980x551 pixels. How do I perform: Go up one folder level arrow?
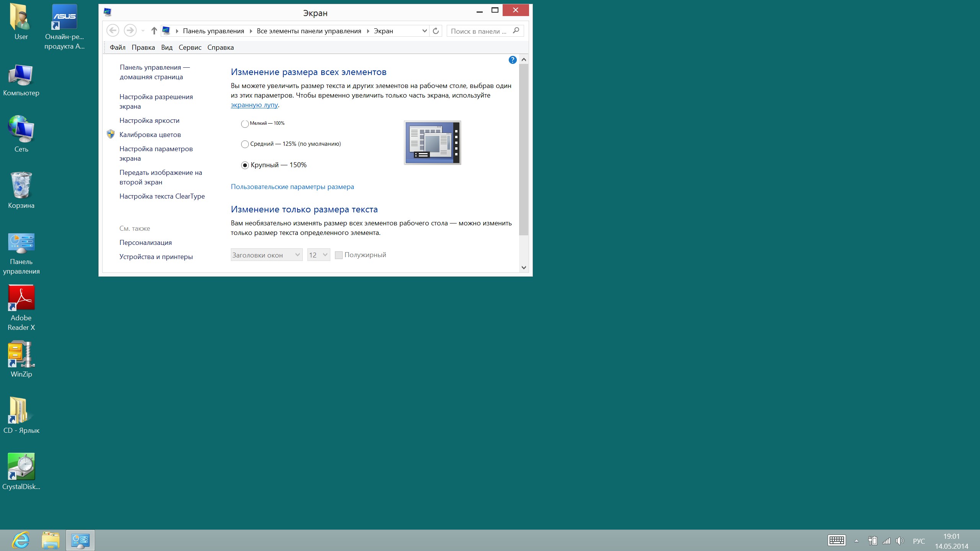tap(154, 31)
